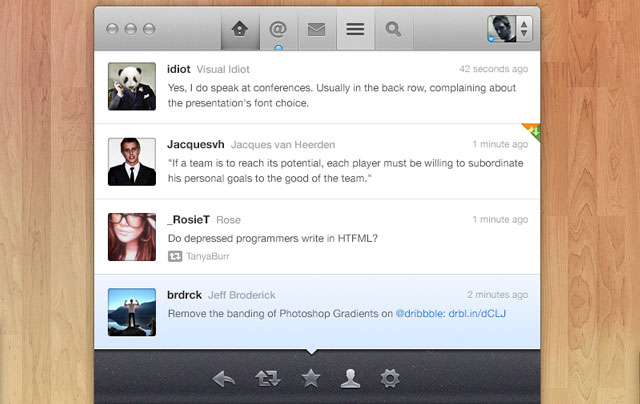The height and width of the screenshot is (404, 640).
Task: Click the retweeter name TanyaBurr
Action: (x=208, y=256)
